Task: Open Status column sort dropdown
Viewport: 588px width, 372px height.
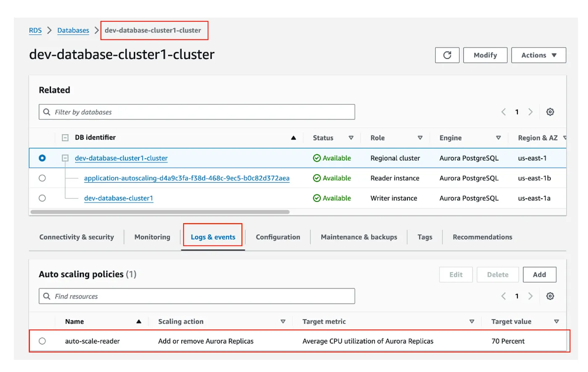Action: (x=351, y=138)
